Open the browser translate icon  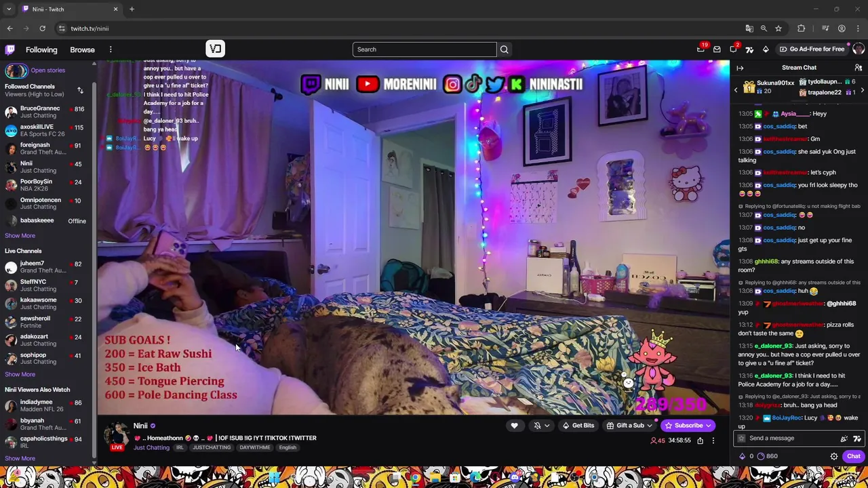[x=749, y=28]
